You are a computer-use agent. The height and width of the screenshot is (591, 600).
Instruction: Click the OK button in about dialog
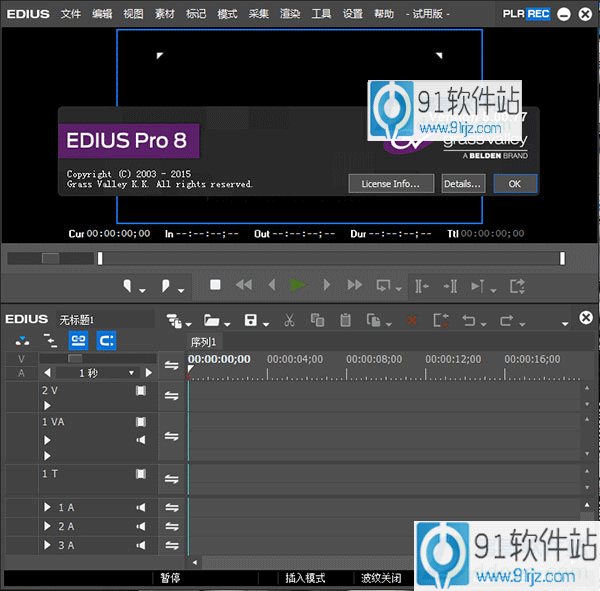(x=514, y=184)
